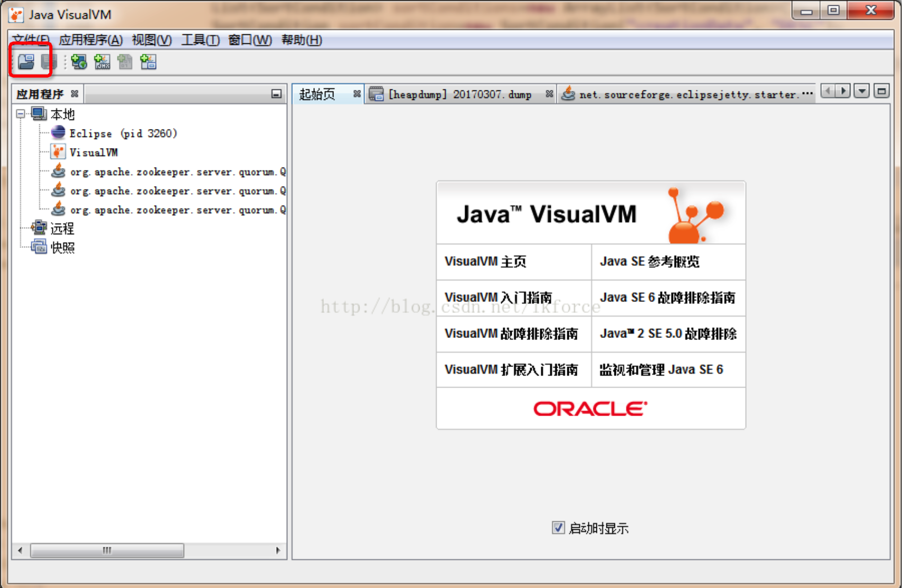Click the grayed-out Save As toolbar icon
The image size is (907, 588).
click(48, 62)
